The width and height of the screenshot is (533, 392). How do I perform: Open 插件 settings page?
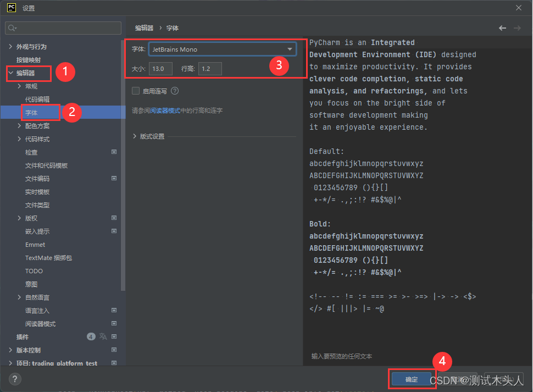(x=23, y=337)
